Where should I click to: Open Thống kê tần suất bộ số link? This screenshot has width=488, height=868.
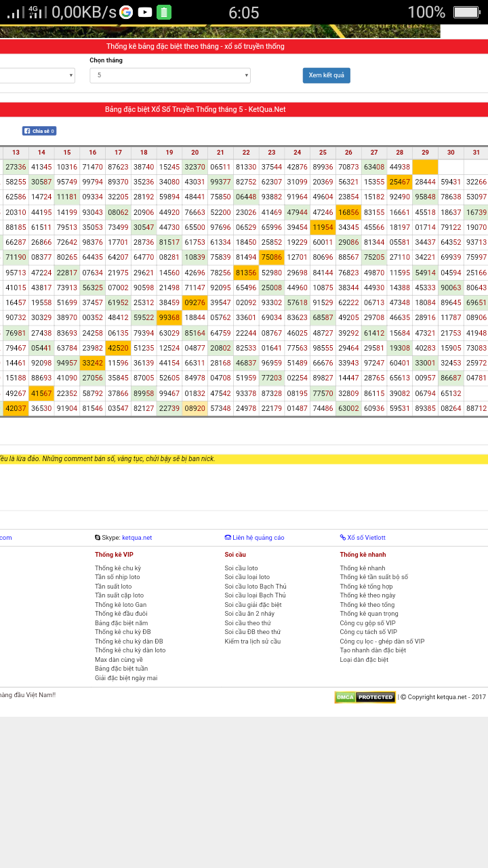coord(374,577)
